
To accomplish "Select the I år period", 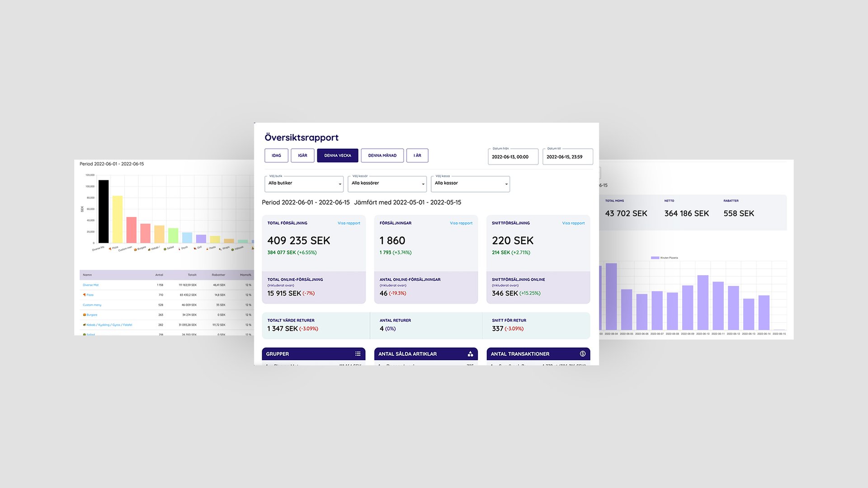I will tap(417, 155).
